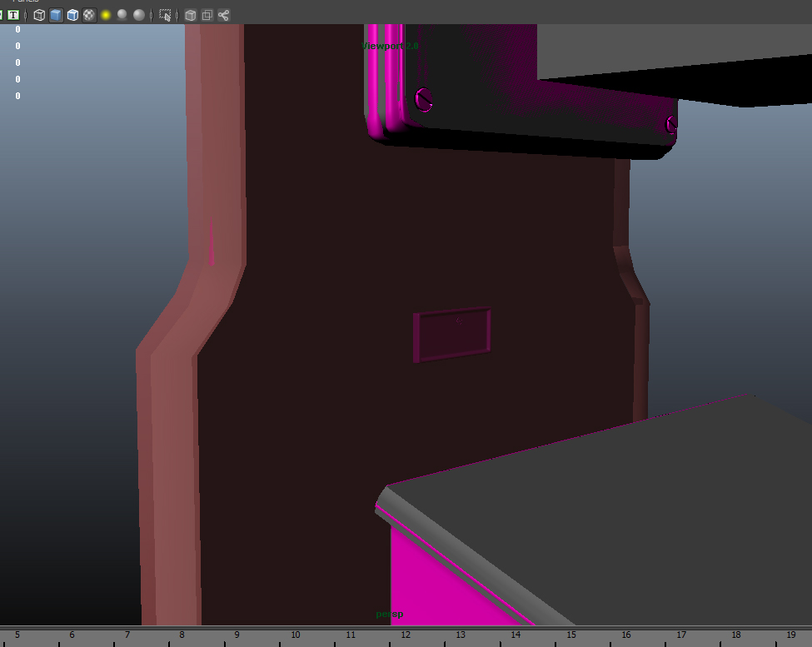Toggle X-Ray display cube icon

coord(191,15)
